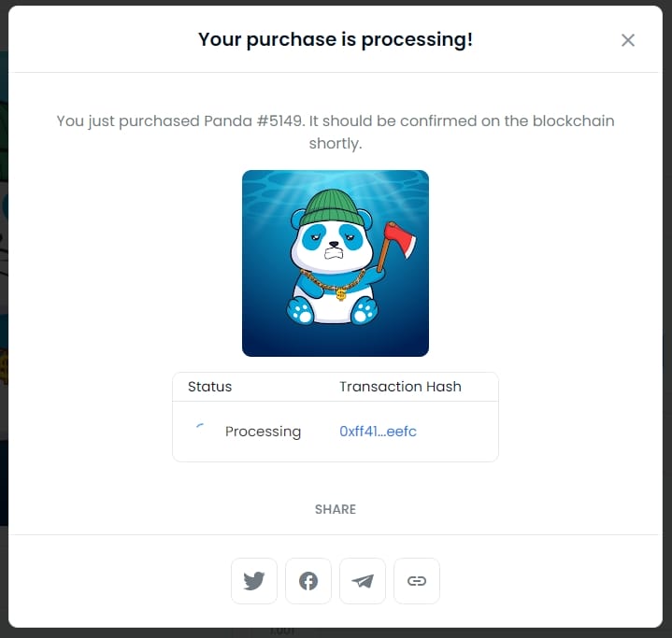Click the word "shortly" under the message
The width and height of the screenshot is (672, 638).
pos(334,145)
